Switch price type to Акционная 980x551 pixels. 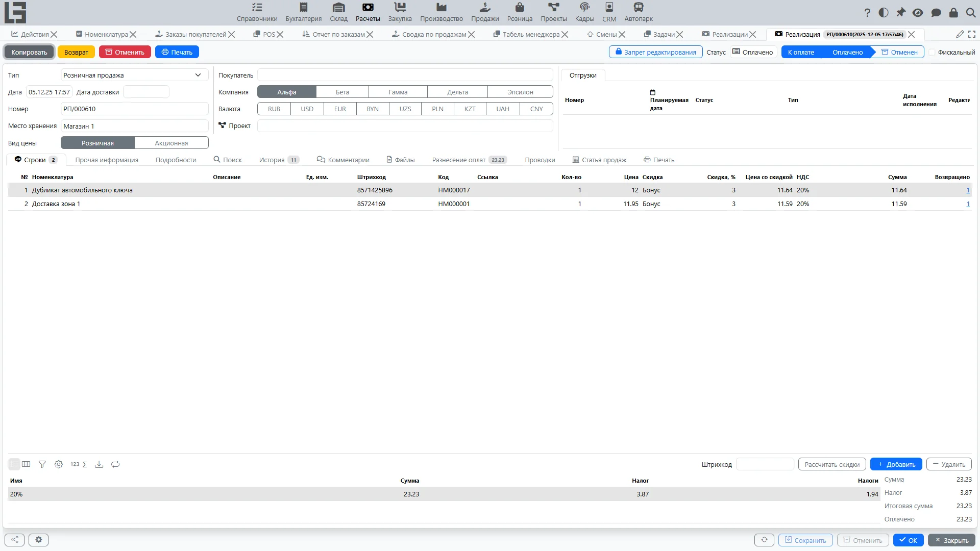coord(171,143)
